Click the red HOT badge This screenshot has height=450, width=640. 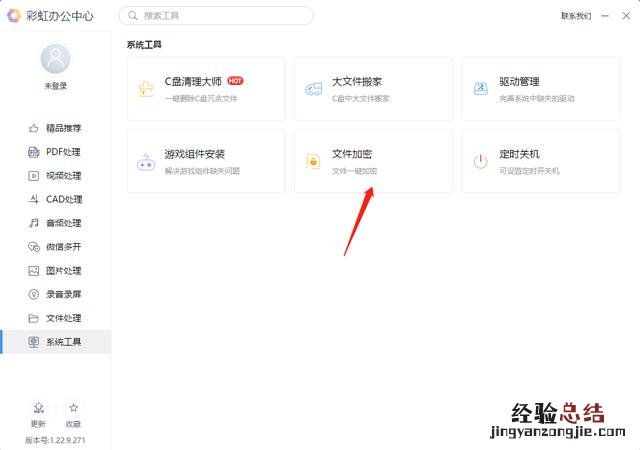coord(235,81)
